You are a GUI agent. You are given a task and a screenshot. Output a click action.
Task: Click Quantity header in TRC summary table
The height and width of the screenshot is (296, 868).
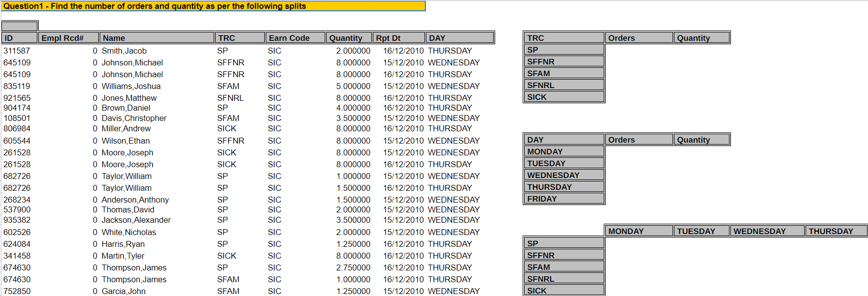tap(701, 38)
